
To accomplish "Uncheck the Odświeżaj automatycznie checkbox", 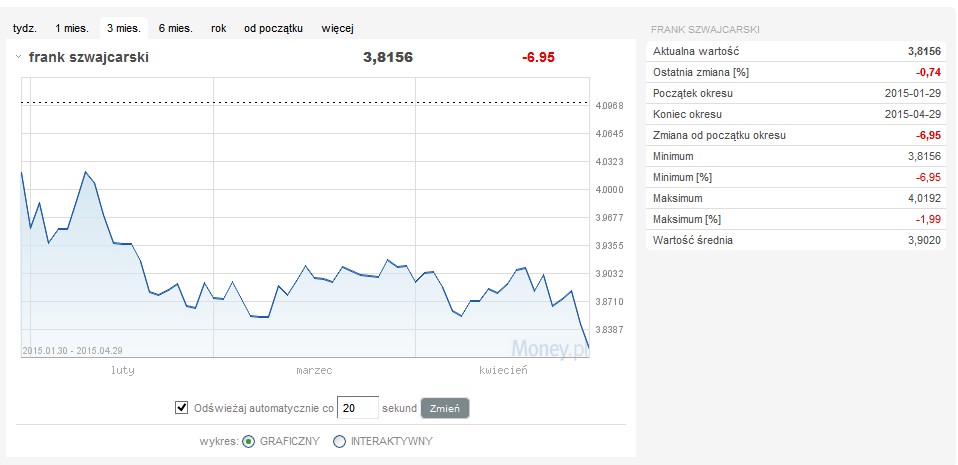I will click(182, 407).
